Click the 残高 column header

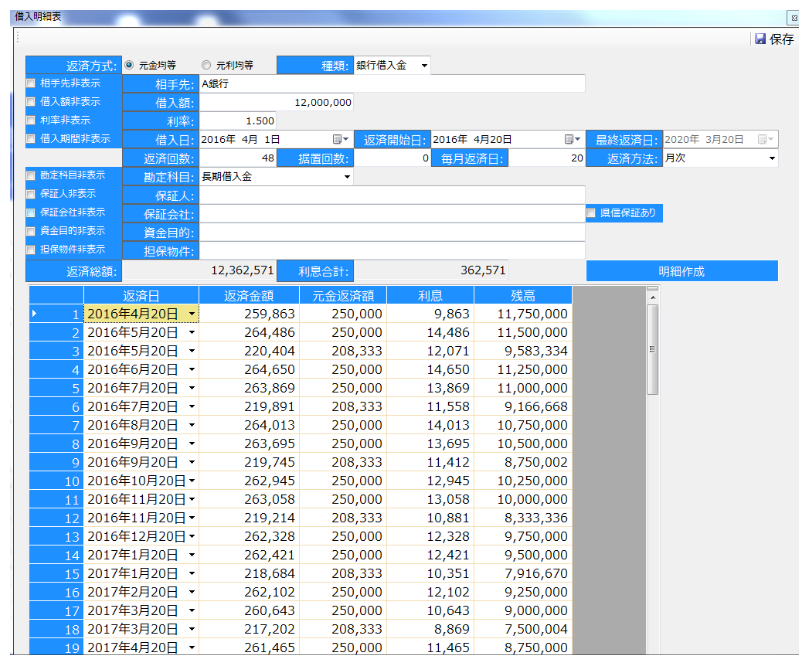[522, 295]
